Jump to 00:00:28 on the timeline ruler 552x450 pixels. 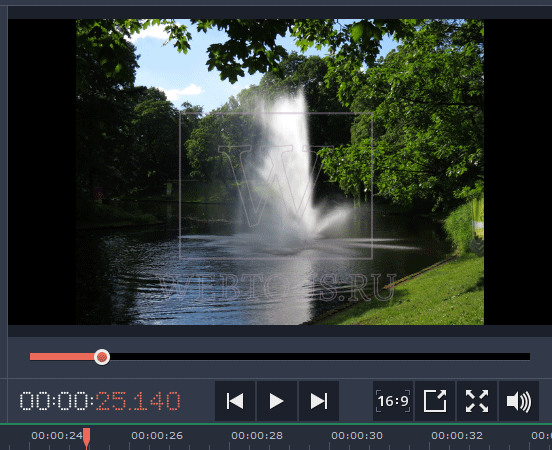pos(257,436)
